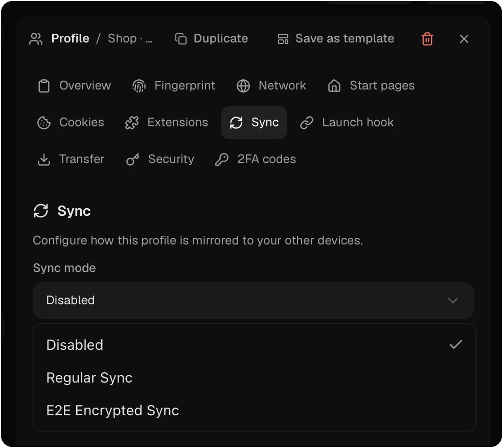This screenshot has height=448, width=503.
Task: Click the Start pages house icon
Action: (334, 86)
